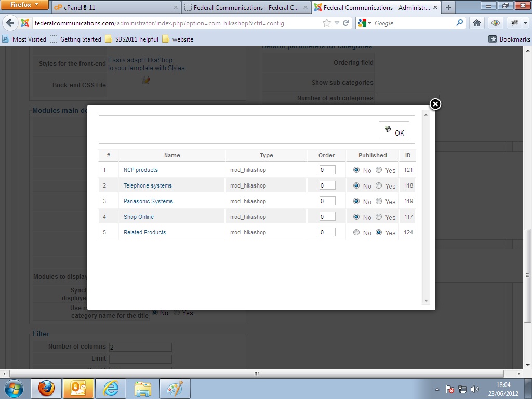The height and width of the screenshot is (399, 532).
Task: Open the Telephone systems module link
Action: click(148, 185)
